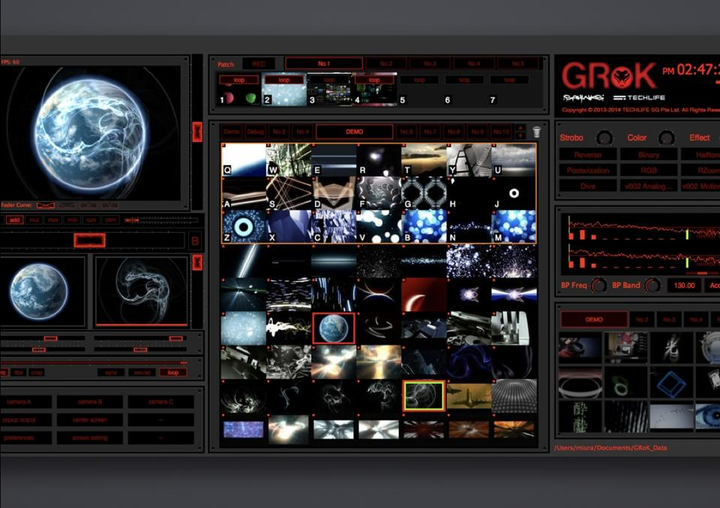
Task: Click the center screen button
Action: tap(90, 420)
